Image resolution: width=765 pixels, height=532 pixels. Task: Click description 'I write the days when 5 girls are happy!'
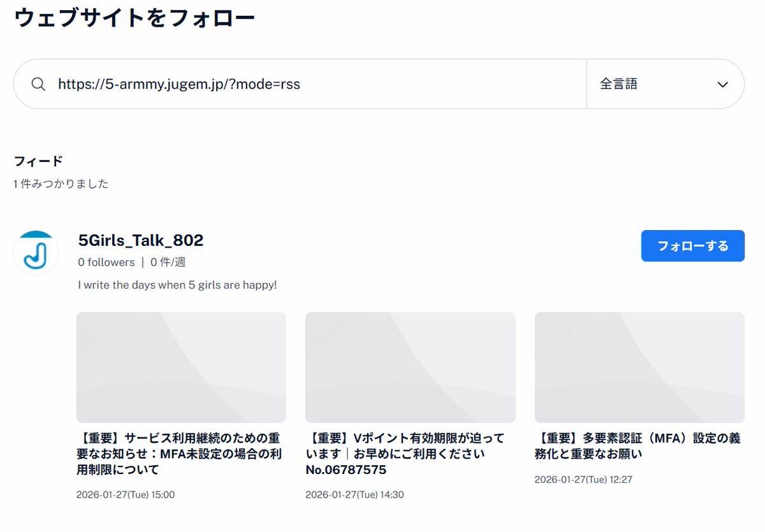pyautogui.click(x=177, y=285)
